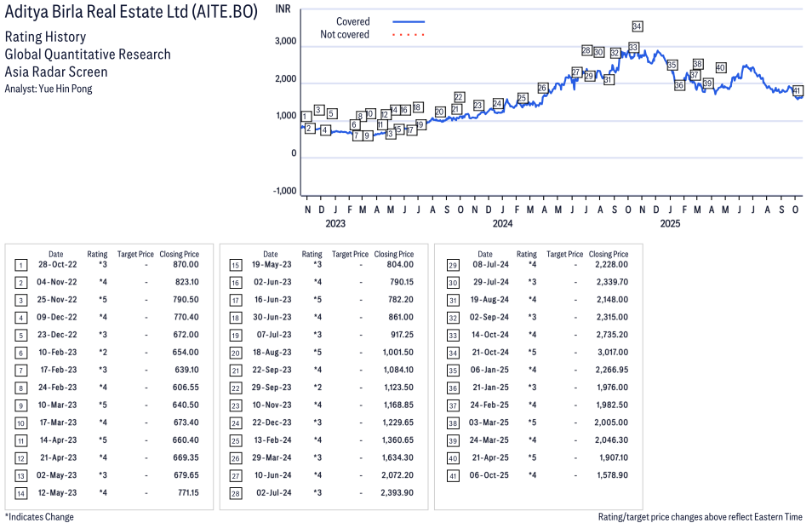Click the numbered box 1 in the table
Viewport: 812px width, 523px height.
[21, 265]
